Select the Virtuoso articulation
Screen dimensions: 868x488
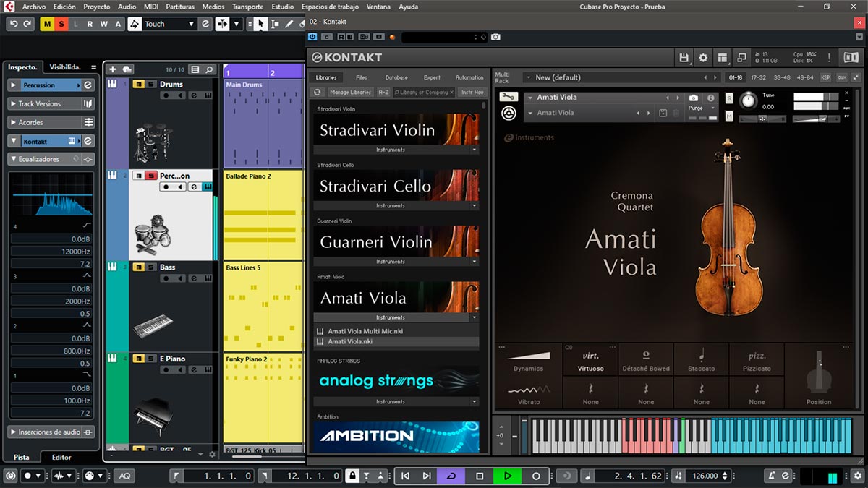coord(591,360)
